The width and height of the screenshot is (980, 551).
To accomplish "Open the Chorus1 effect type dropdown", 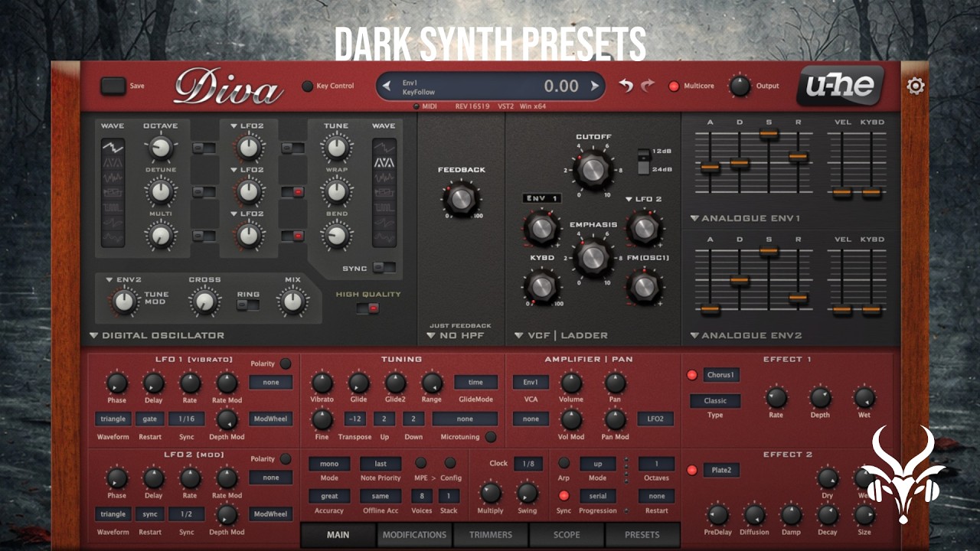I will tap(721, 375).
